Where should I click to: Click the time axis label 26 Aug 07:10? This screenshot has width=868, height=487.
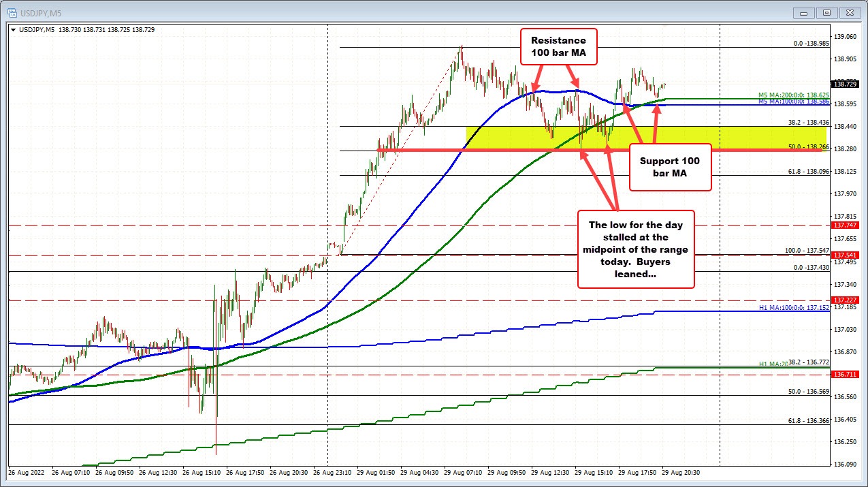coord(71,471)
